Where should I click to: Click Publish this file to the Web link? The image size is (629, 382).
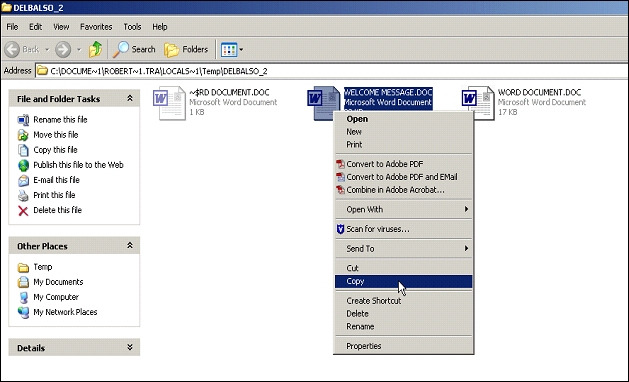78,165
